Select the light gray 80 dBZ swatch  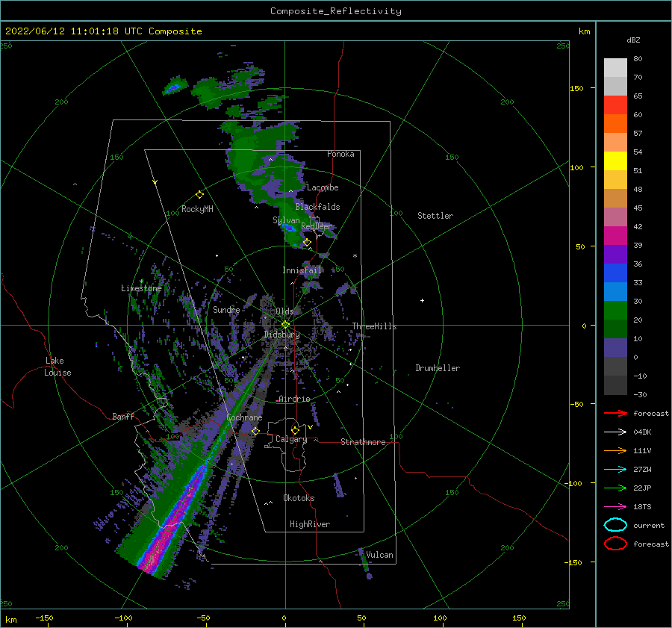[615, 68]
